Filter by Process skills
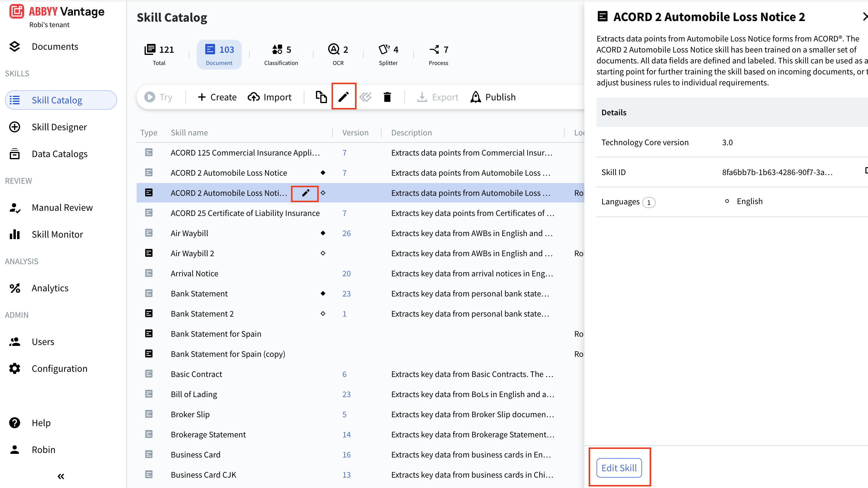Viewport: 868px width, 488px height. coord(438,55)
